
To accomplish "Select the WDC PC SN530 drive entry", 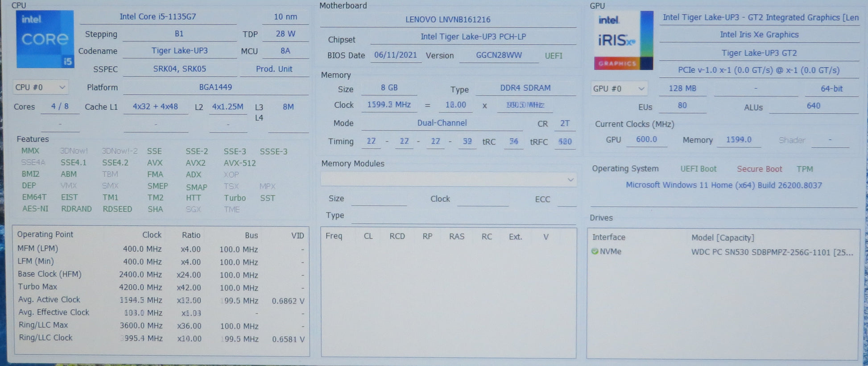I will pyautogui.click(x=772, y=252).
